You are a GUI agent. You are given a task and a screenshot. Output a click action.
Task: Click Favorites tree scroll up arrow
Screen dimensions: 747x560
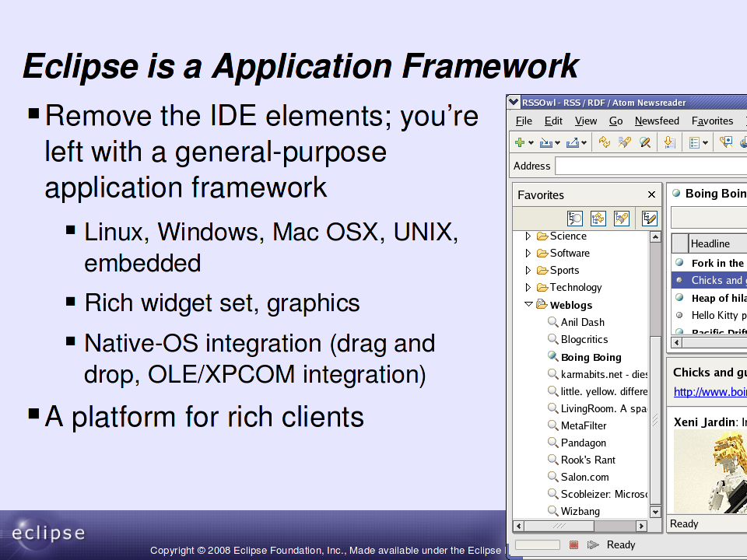655,237
